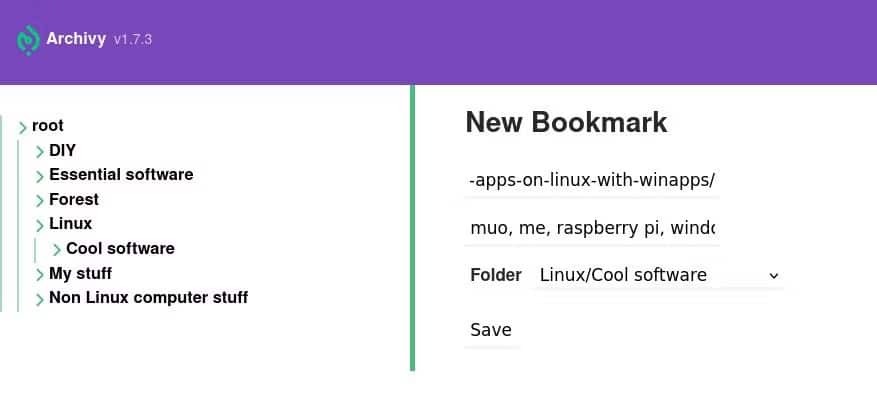Select the My stuff folder label

pos(81,274)
